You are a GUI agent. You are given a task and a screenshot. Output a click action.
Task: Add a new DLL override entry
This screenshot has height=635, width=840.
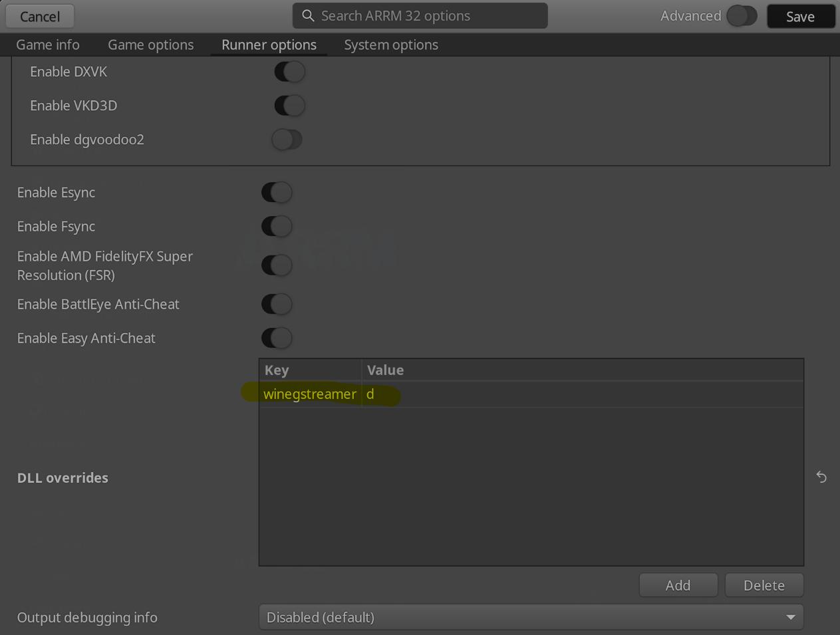[x=678, y=586]
